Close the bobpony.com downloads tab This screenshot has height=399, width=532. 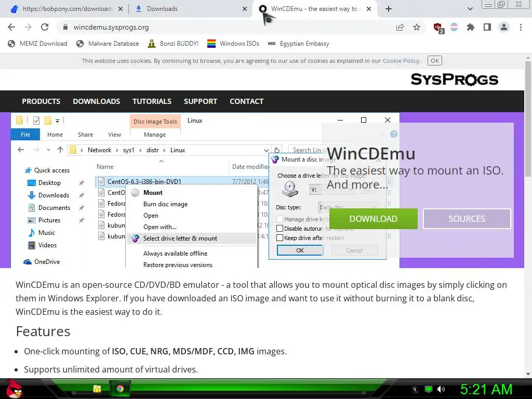(121, 9)
